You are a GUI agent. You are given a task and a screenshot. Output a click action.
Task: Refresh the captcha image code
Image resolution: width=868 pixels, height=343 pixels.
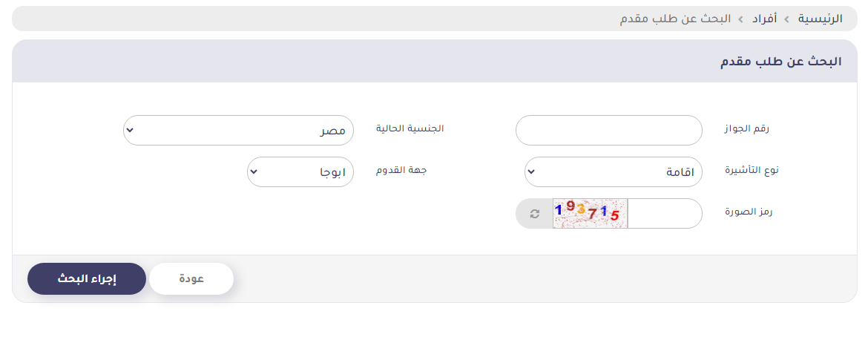click(x=534, y=213)
